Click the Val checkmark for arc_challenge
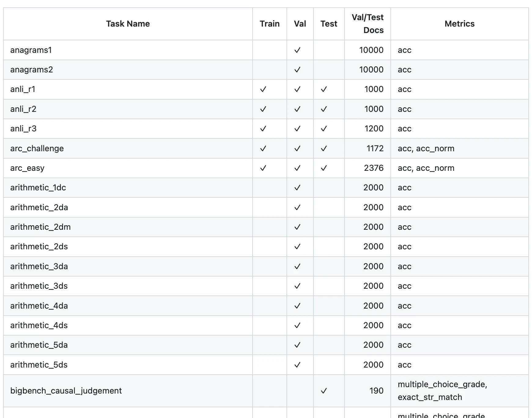 point(297,148)
